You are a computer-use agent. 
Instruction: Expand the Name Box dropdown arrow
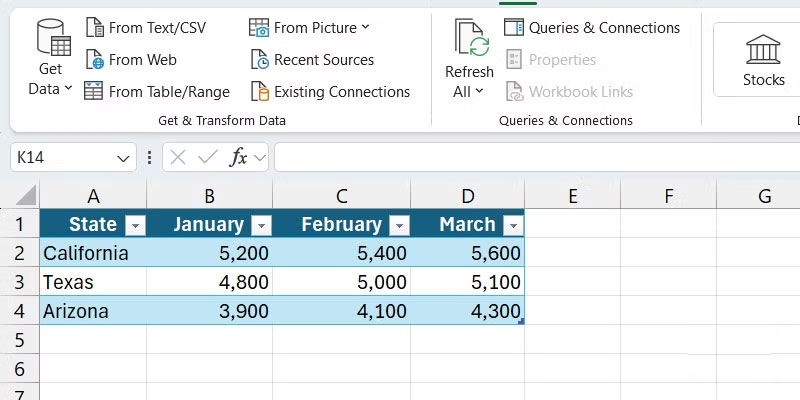(x=124, y=158)
